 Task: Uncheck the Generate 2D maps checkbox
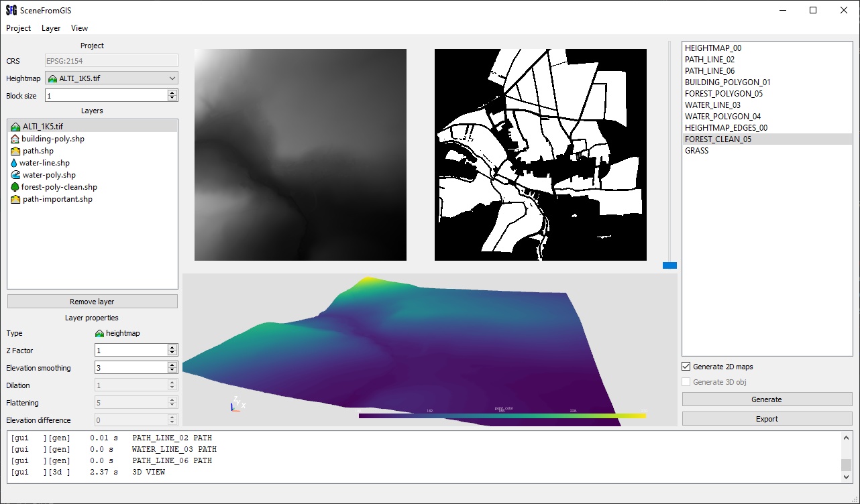tap(686, 367)
